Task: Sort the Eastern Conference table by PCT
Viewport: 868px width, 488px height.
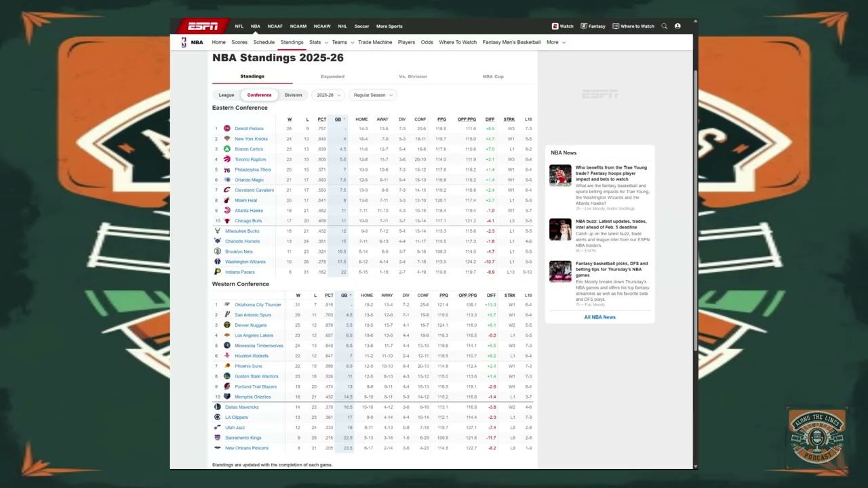Action: (322, 119)
